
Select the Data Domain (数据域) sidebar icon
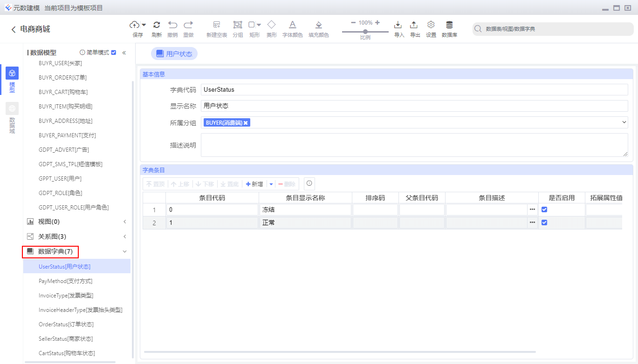[x=12, y=108]
